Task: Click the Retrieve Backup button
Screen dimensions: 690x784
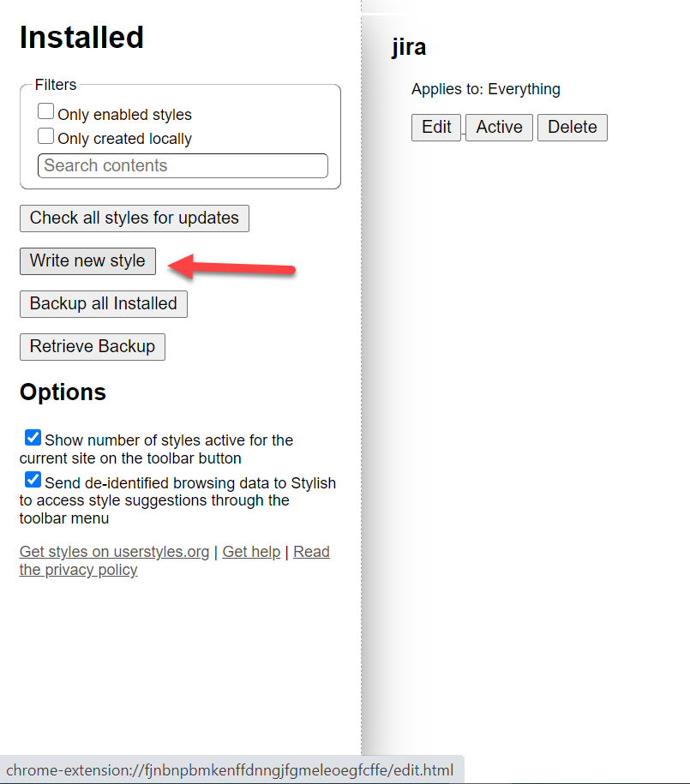Action: (x=93, y=347)
